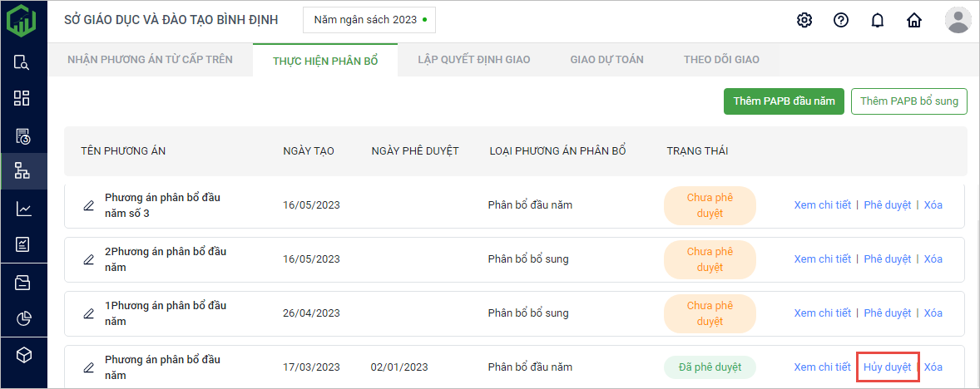Open the "Năm ngân sách 2023" selector

(369, 19)
